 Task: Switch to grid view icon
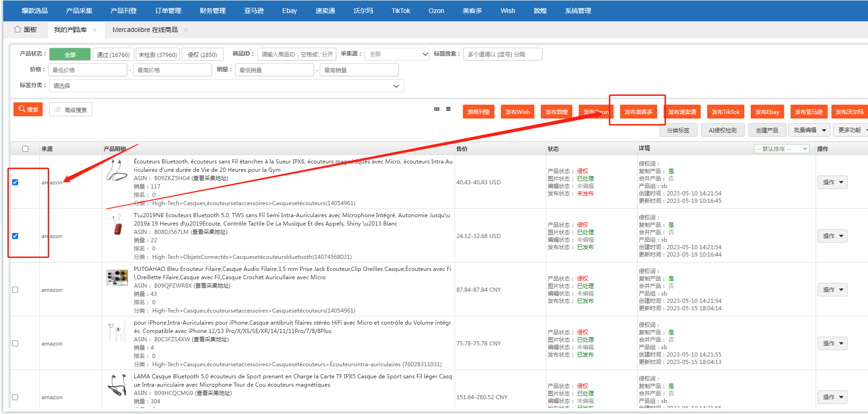[437, 109]
